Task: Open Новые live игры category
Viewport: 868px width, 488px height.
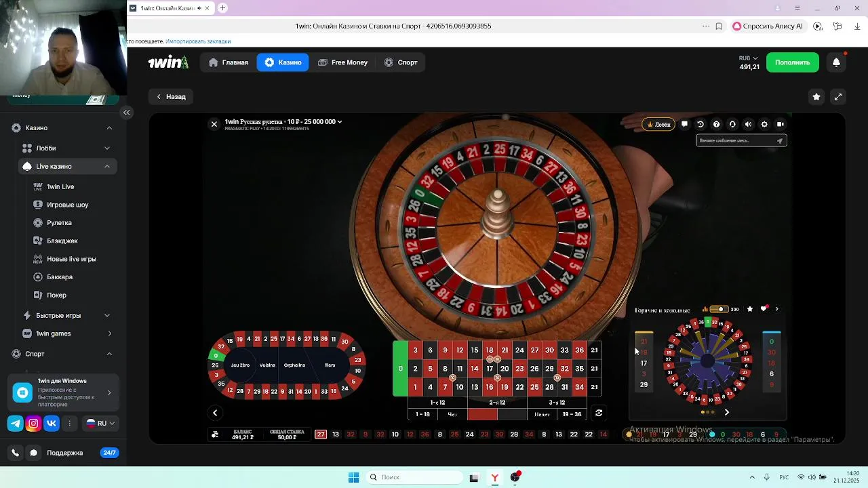Action: [71, 259]
